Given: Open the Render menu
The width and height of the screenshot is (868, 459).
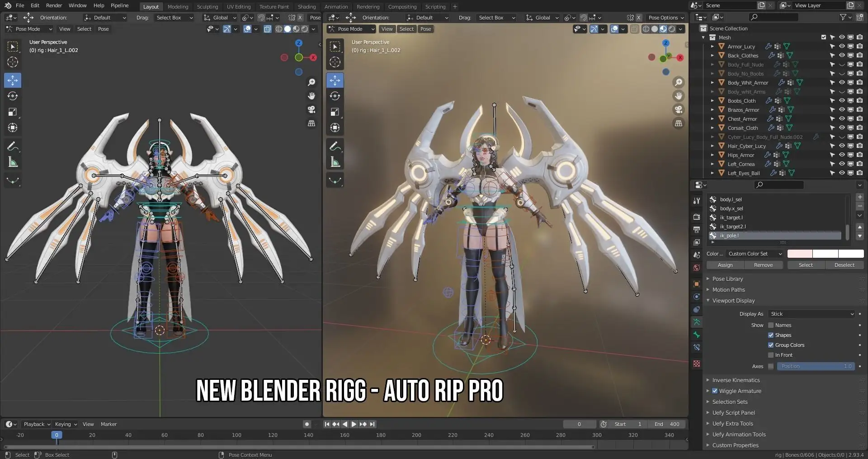Looking at the screenshot, I should click(54, 5).
